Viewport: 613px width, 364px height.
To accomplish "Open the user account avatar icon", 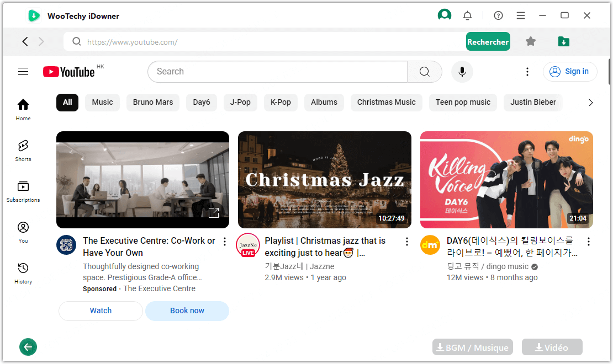I will [444, 15].
